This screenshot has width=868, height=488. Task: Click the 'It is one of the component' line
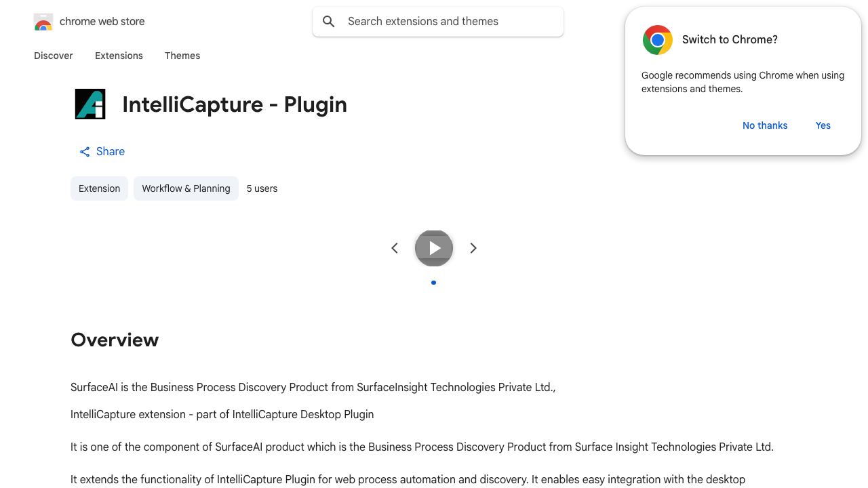[422, 447]
